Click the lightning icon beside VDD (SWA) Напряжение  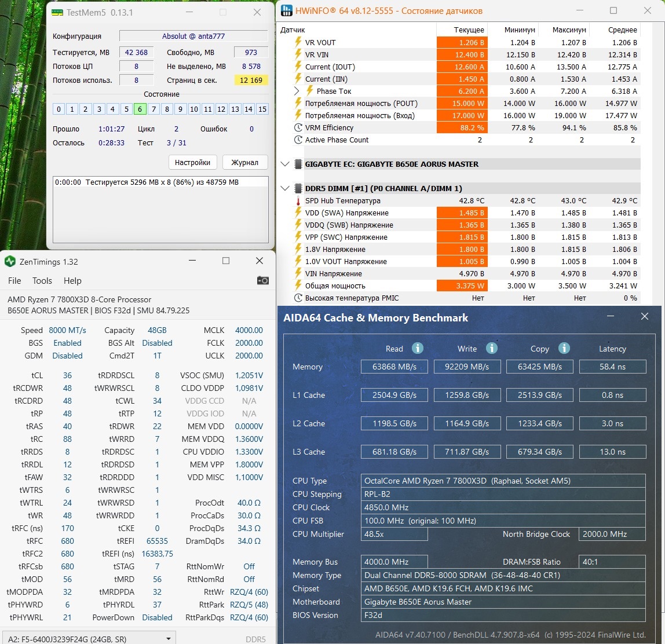click(298, 213)
